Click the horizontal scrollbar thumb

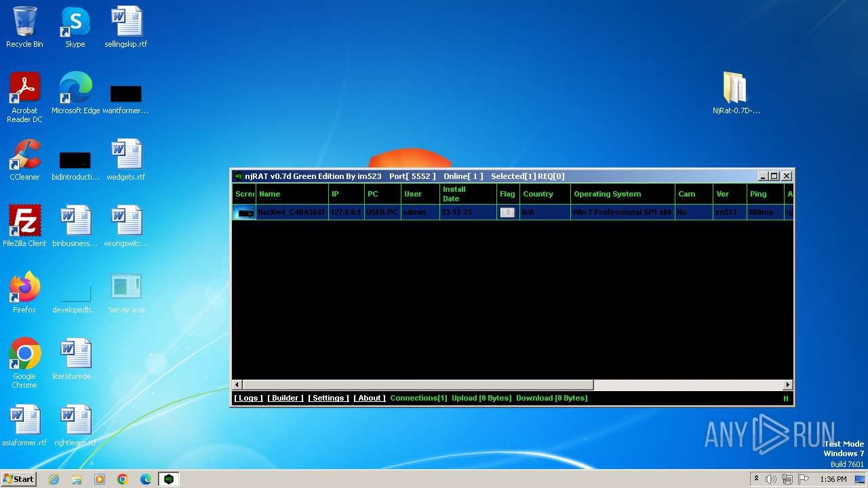coord(418,385)
